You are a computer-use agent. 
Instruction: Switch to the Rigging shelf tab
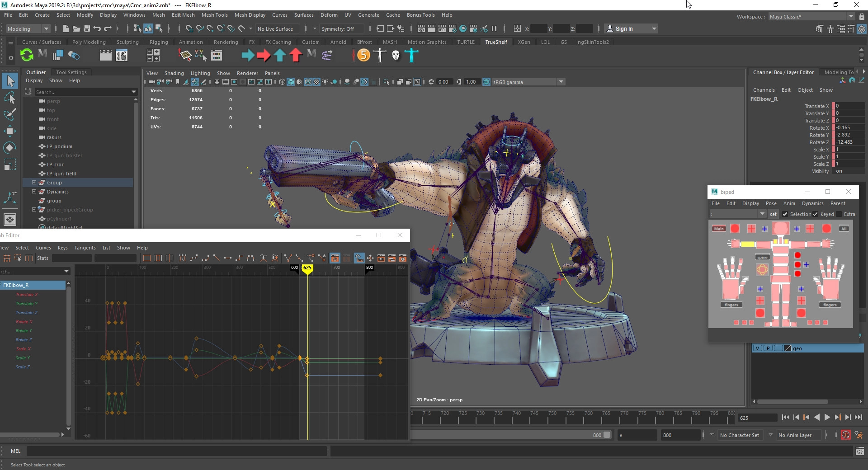(159, 42)
